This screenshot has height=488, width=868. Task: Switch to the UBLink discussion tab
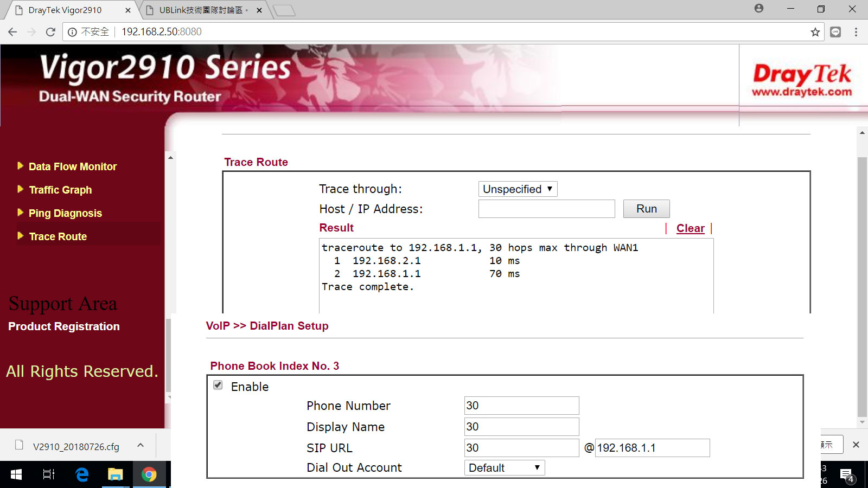(x=201, y=10)
